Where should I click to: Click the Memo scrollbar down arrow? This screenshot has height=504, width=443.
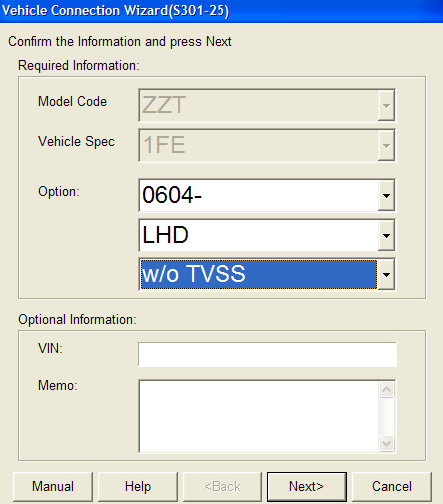(x=386, y=443)
